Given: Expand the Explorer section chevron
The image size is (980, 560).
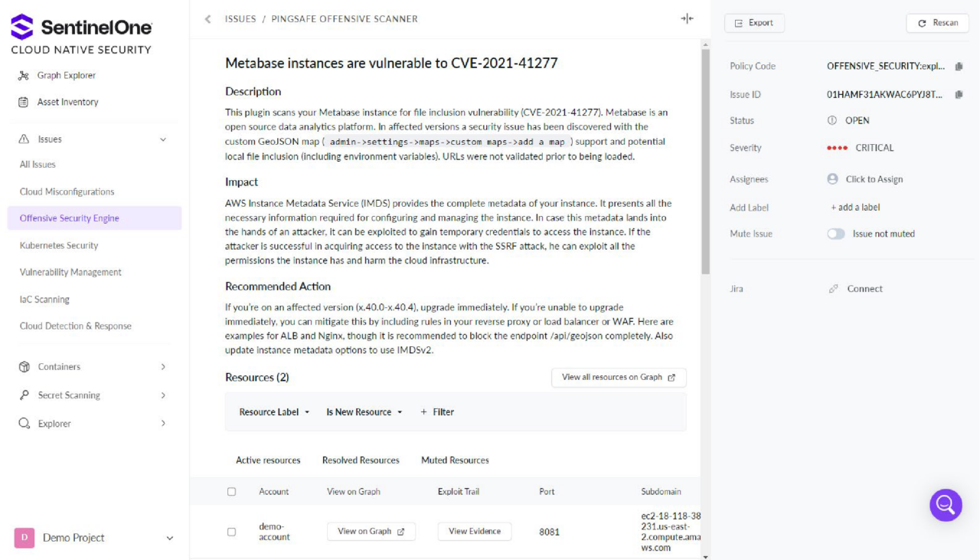Looking at the screenshot, I should 162,424.
